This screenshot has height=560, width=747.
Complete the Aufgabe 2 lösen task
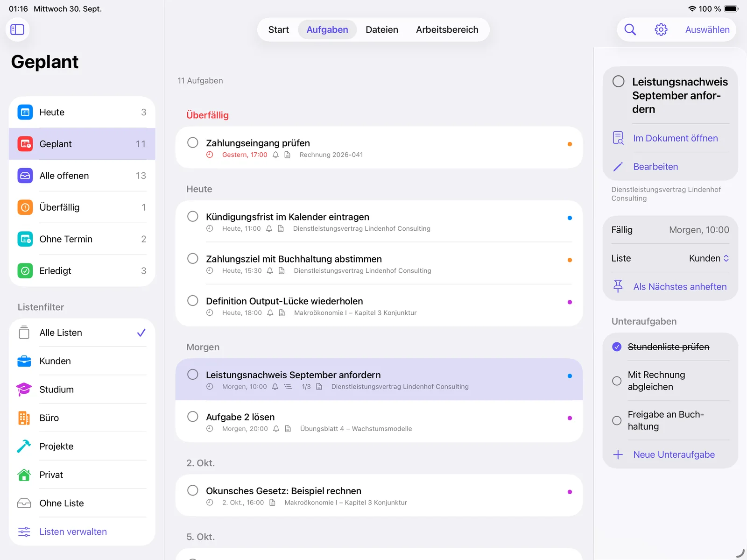click(x=193, y=417)
